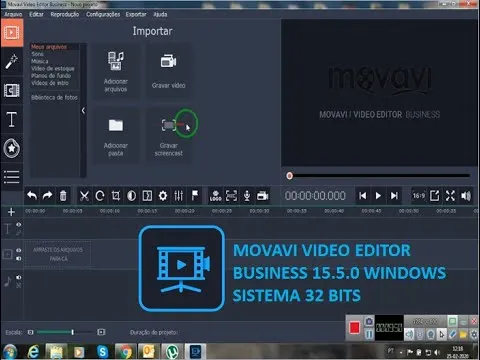Toggle cursor capture in screen recorder widget
This screenshot has height=360, width=480.
click(x=442, y=334)
